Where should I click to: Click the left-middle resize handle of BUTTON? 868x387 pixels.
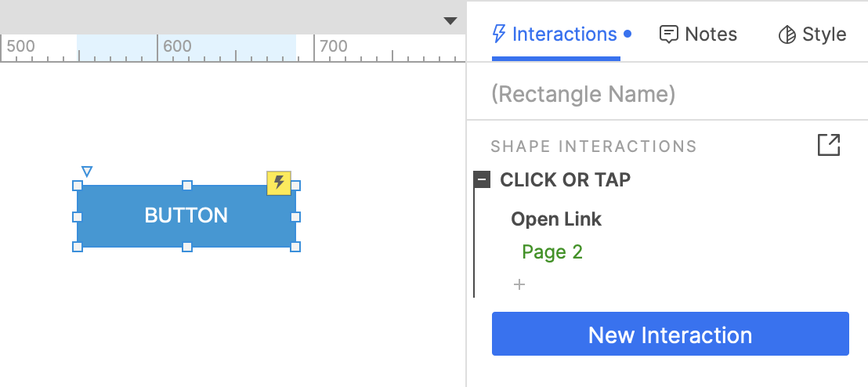click(78, 216)
